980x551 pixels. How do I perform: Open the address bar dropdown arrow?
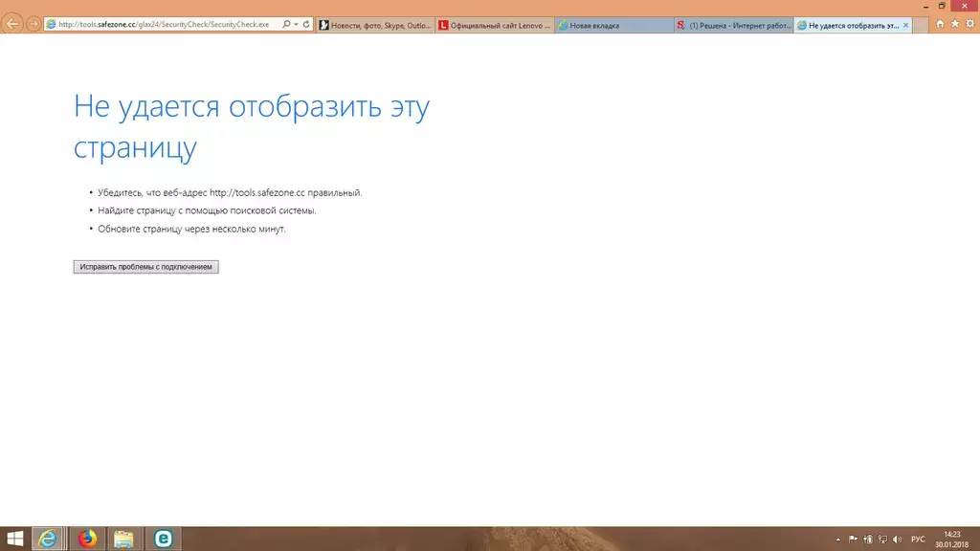297,24
